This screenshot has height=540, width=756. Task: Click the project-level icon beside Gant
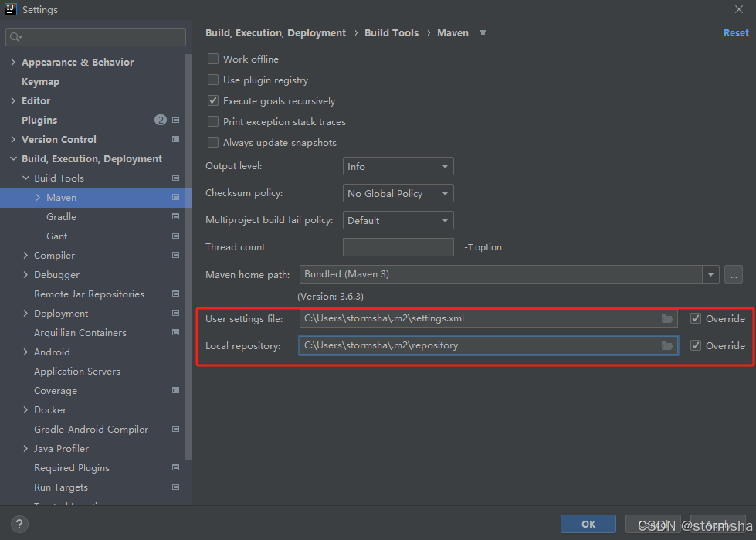tap(175, 236)
